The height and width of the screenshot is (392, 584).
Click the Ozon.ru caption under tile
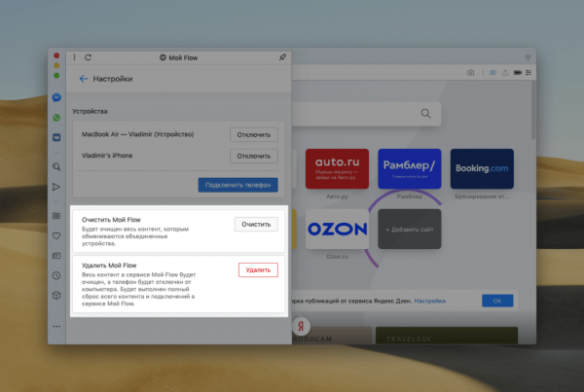point(337,257)
